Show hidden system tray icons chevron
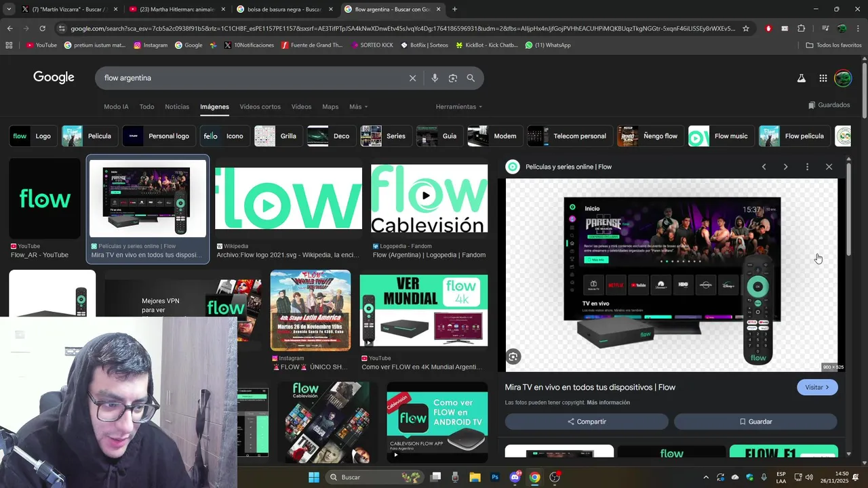 tap(705, 477)
